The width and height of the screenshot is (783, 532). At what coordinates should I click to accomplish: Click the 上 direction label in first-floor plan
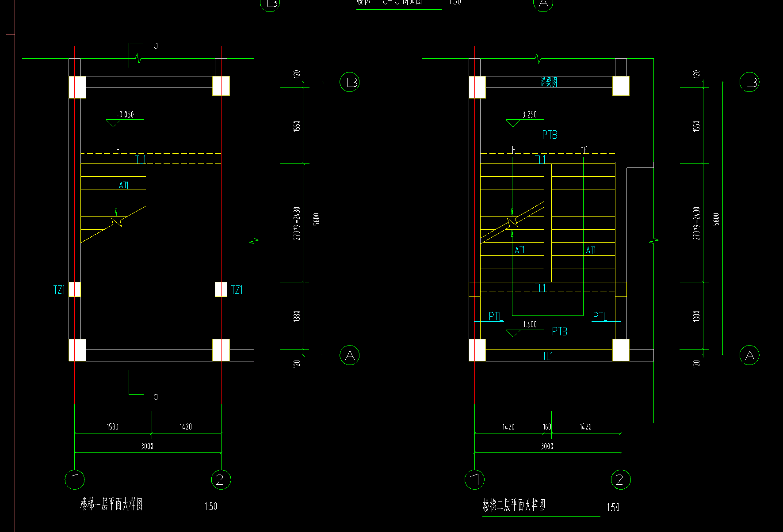point(117,150)
